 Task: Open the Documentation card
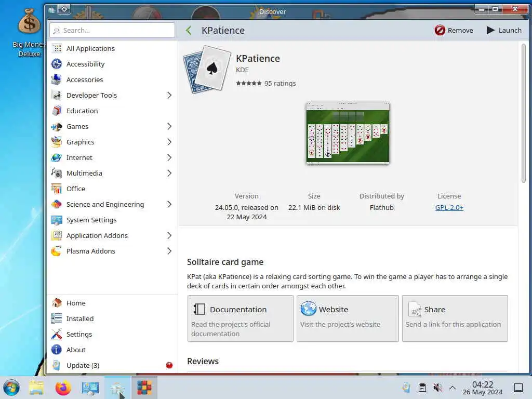240,318
